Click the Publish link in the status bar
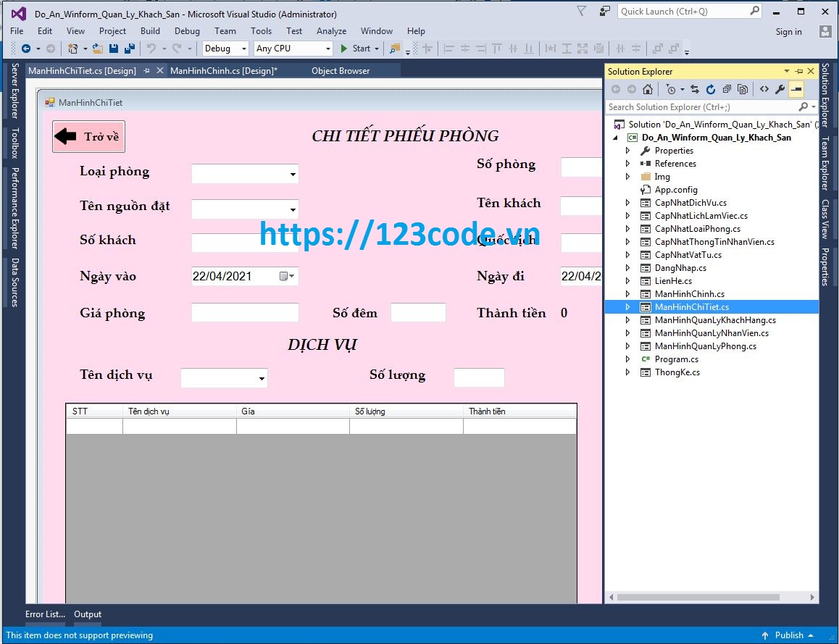839x644 pixels. [789, 635]
